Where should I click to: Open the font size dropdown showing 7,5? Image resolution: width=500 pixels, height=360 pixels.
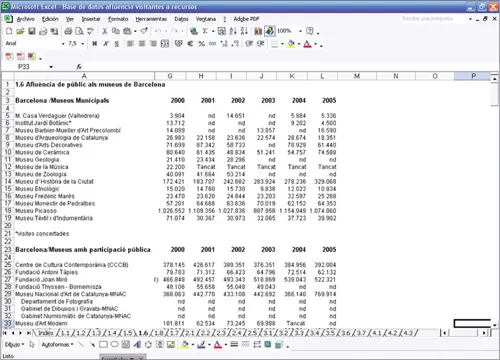pyautogui.click(x=83, y=44)
